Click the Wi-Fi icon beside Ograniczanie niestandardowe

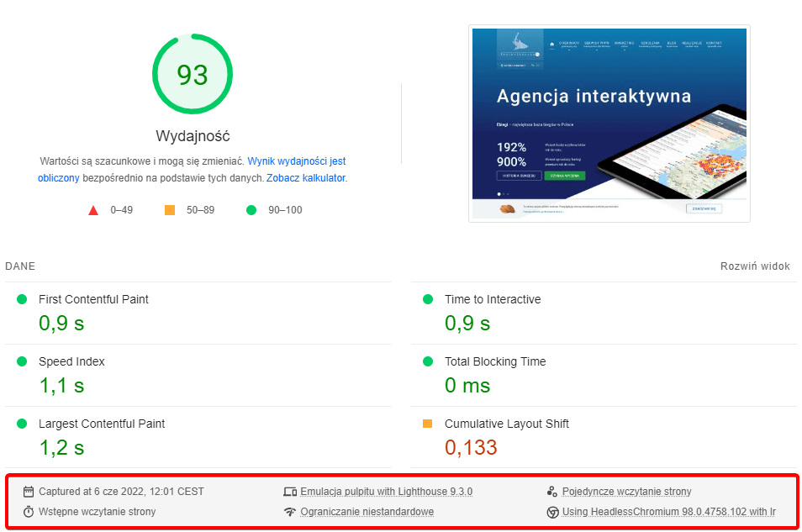pyautogui.click(x=290, y=512)
